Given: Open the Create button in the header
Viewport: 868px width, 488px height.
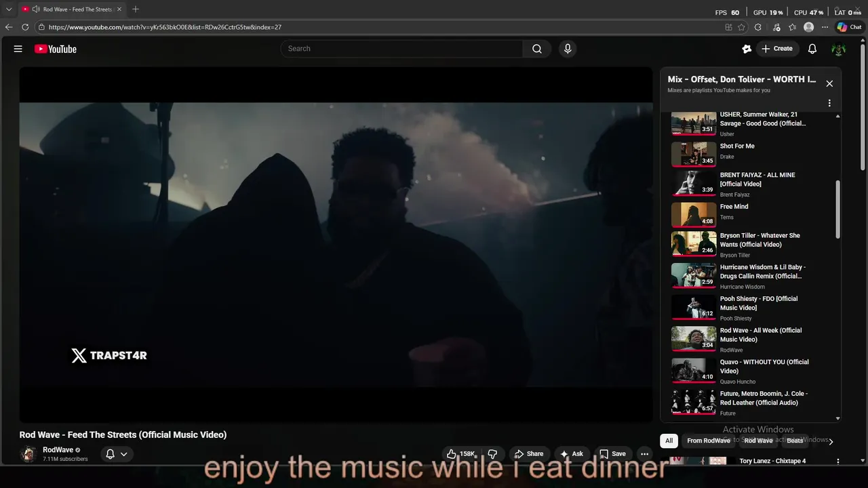Looking at the screenshot, I should coord(777,49).
